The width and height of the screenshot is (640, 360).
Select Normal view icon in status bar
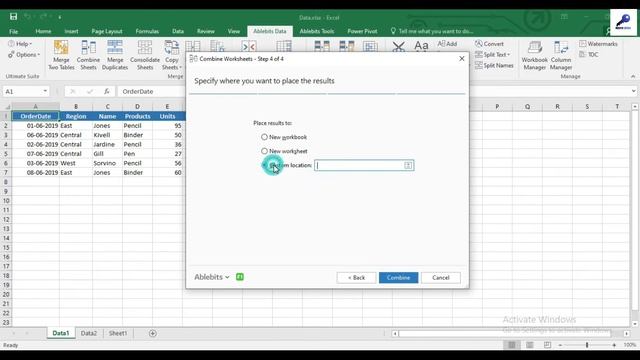511,345
